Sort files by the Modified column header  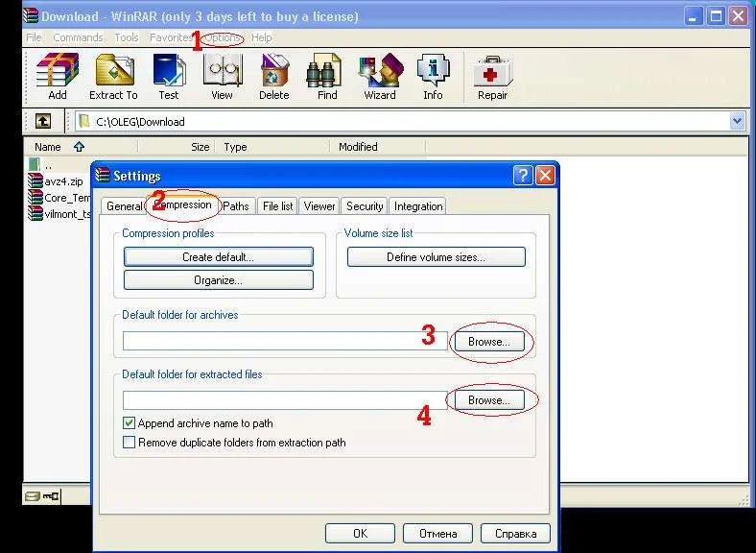coord(378,147)
